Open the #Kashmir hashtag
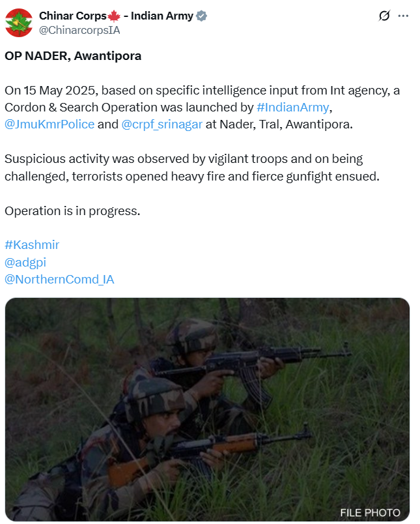Viewport: 420px width, 524px height. click(32, 244)
